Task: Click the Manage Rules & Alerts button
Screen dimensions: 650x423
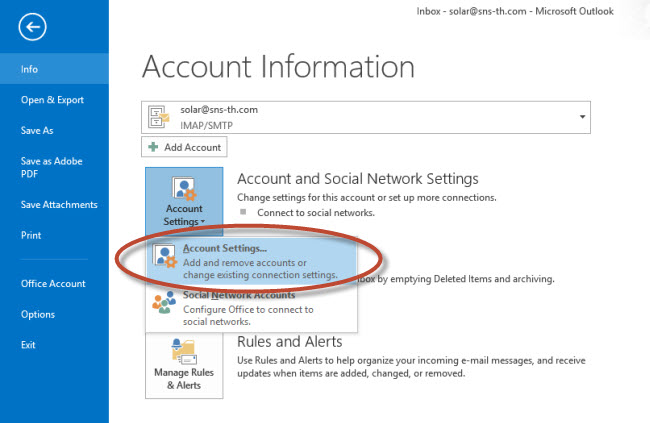Action: pos(184,365)
